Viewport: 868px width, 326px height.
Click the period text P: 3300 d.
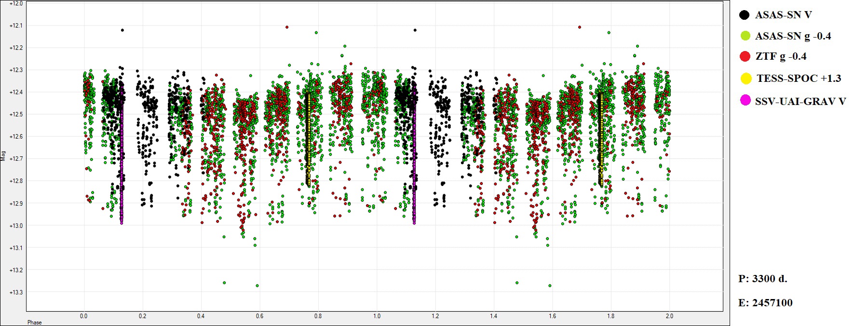762,278
